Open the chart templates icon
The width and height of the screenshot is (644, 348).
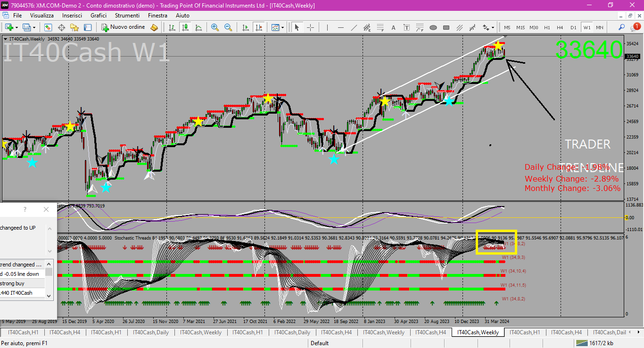click(x=275, y=27)
